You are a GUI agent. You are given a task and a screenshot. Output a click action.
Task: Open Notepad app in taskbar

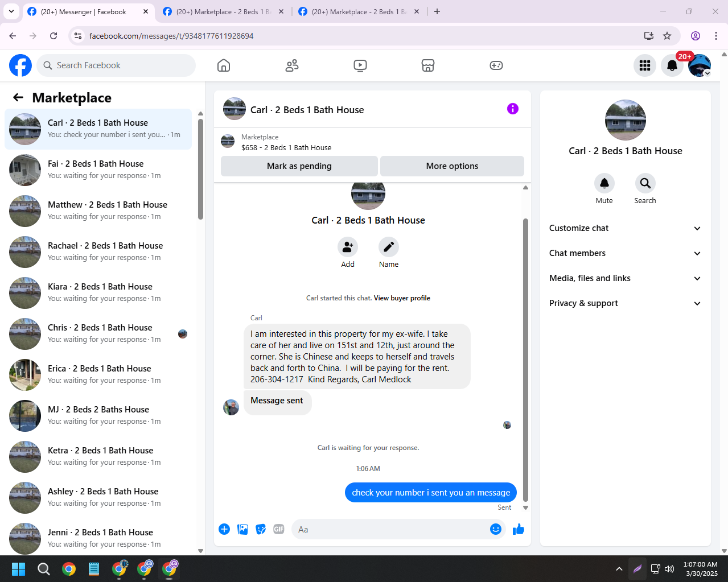coord(94,569)
